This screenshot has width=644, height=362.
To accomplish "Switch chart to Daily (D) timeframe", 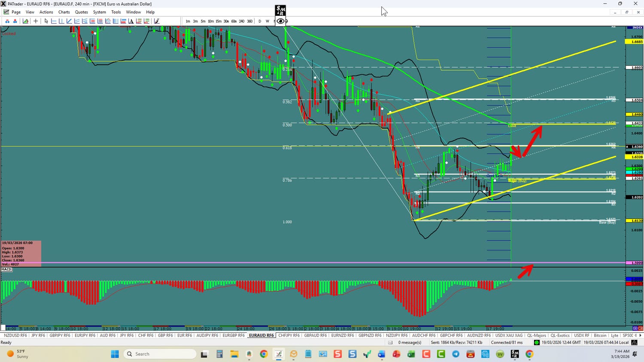I will [x=260, y=21].
